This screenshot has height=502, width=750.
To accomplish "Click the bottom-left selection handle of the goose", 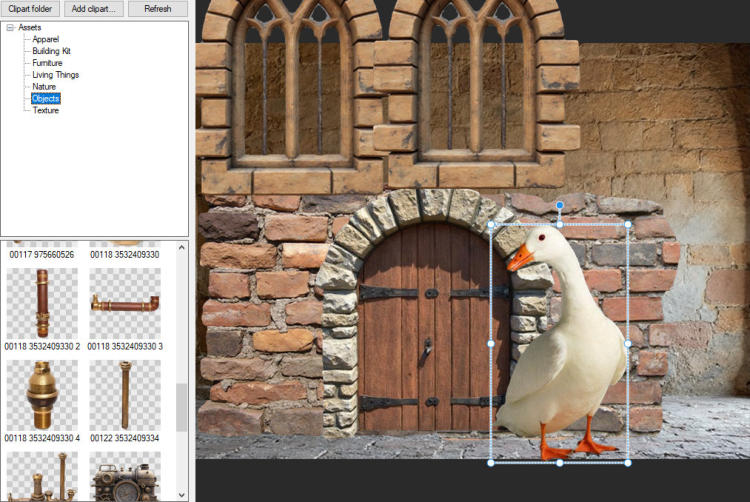I will (491, 463).
